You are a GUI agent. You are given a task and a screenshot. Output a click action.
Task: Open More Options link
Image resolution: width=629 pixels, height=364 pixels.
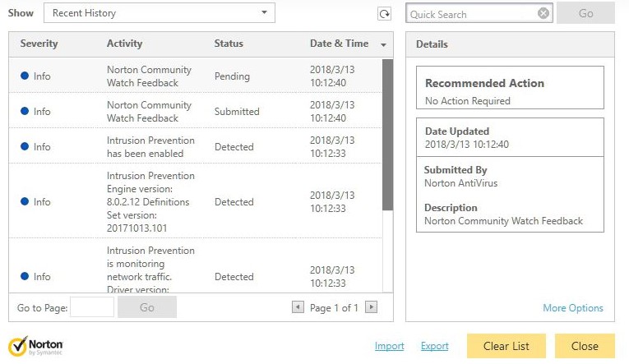click(572, 308)
